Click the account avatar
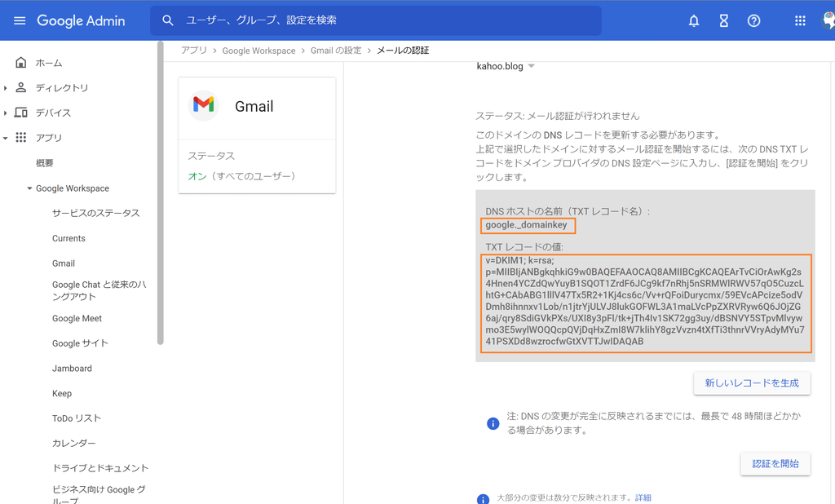Image resolution: width=835 pixels, height=504 pixels. click(828, 20)
